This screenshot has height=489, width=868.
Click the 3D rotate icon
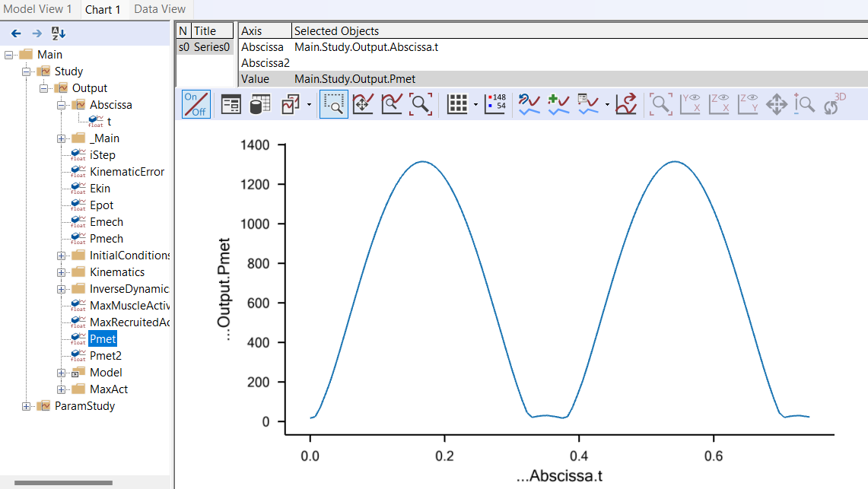835,104
